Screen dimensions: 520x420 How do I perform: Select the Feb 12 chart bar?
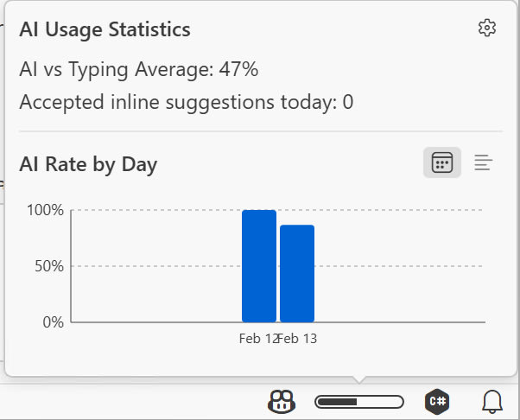258,266
